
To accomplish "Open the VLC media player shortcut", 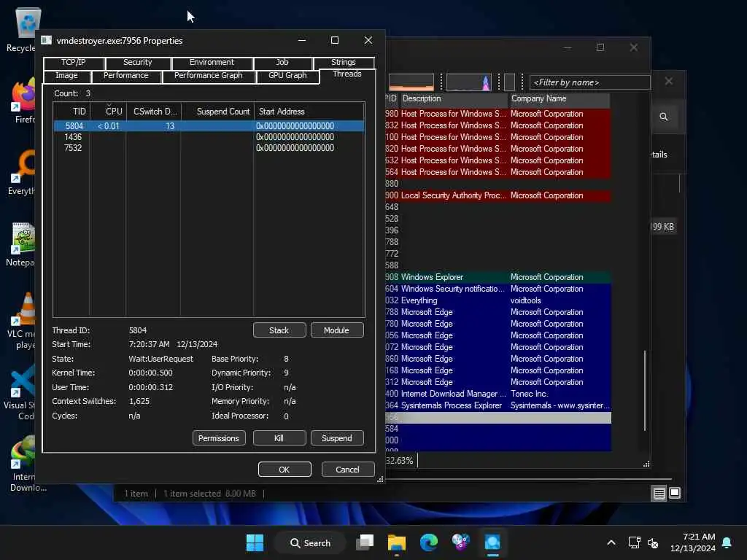I will [x=21, y=321].
